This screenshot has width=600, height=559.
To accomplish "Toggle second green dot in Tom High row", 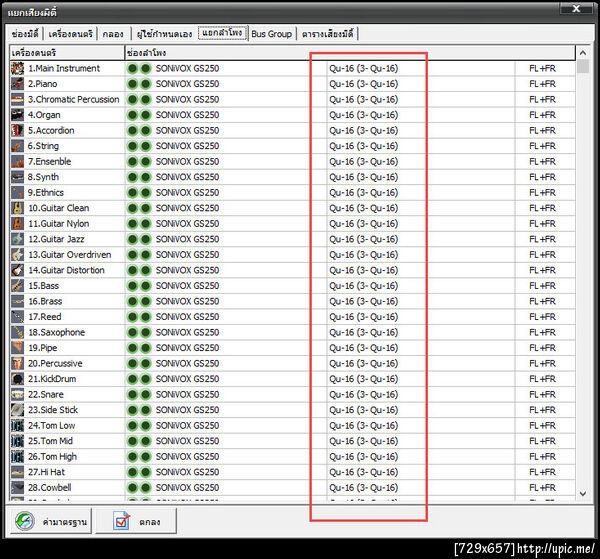I will 145,456.
